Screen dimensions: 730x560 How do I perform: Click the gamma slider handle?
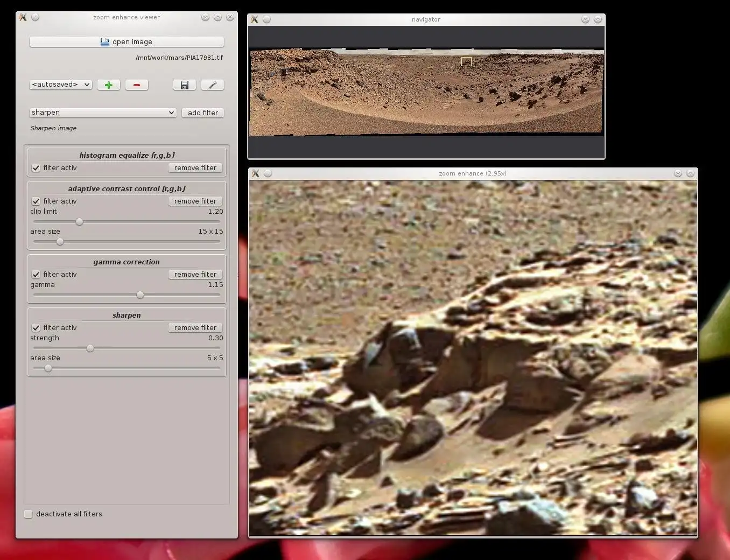140,295
